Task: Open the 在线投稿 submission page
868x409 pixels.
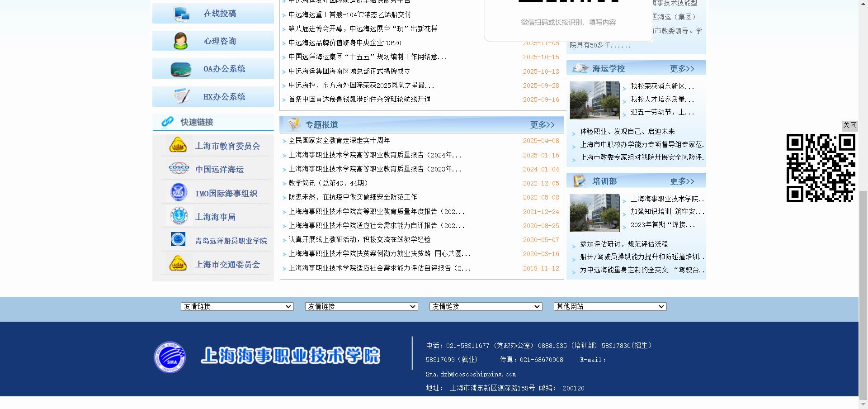Action: click(212, 13)
